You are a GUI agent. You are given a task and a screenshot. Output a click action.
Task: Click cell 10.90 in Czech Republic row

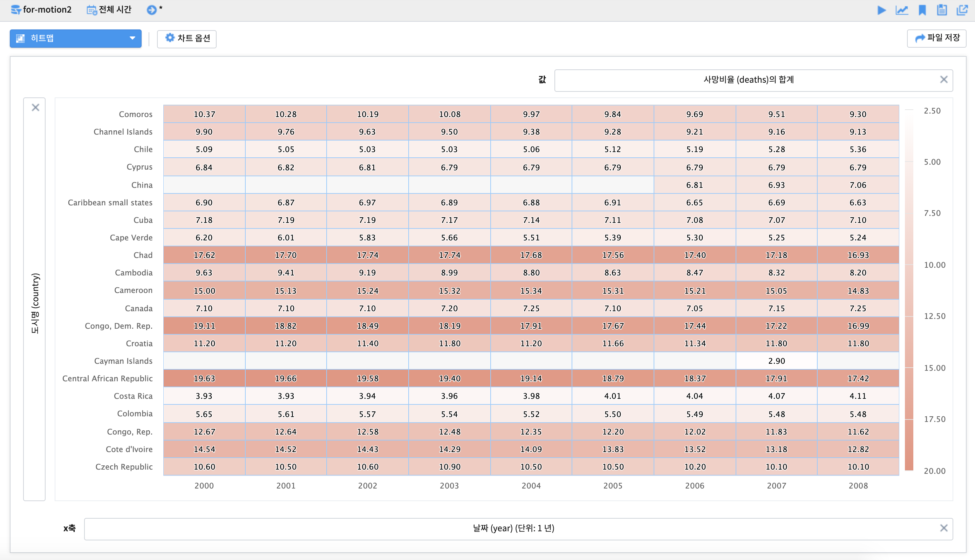click(449, 467)
